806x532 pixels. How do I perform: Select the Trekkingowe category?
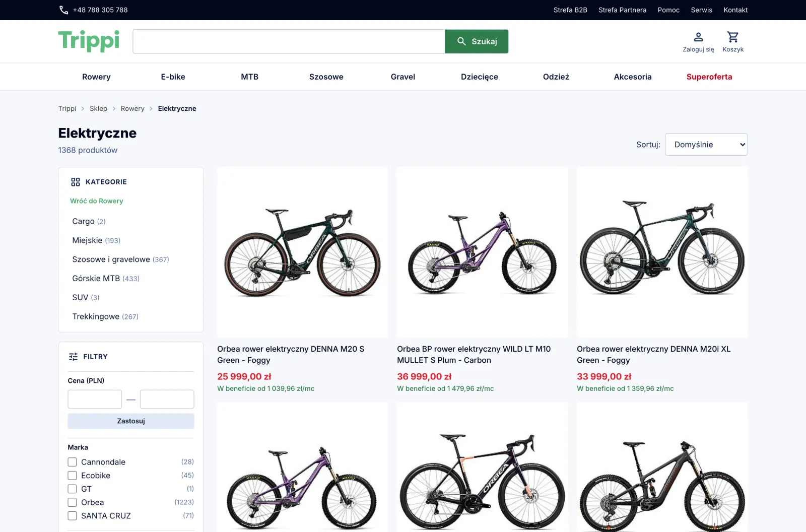(105, 316)
